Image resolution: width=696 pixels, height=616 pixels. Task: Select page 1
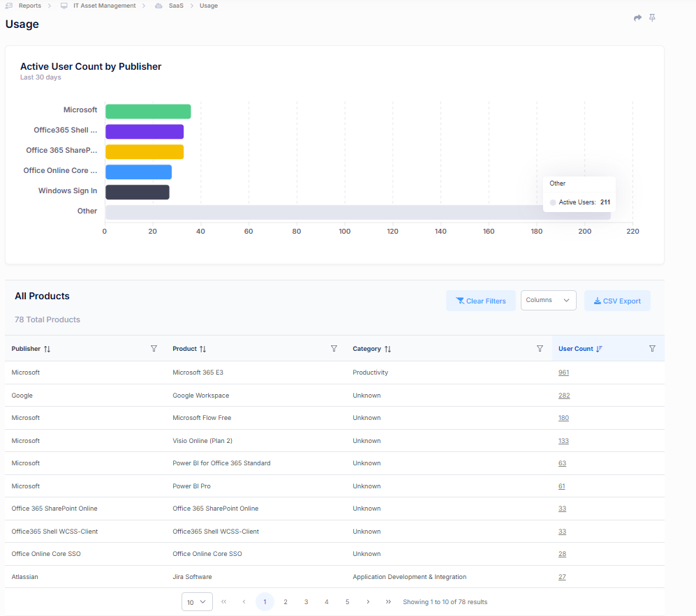tap(265, 602)
